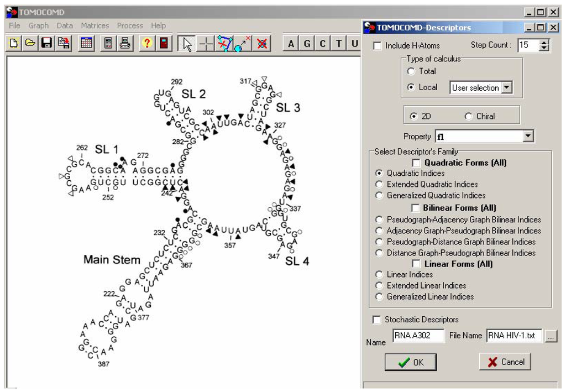Viewport: 566px width, 392px height.
Task: Click the red door exit icon
Action: (164, 44)
